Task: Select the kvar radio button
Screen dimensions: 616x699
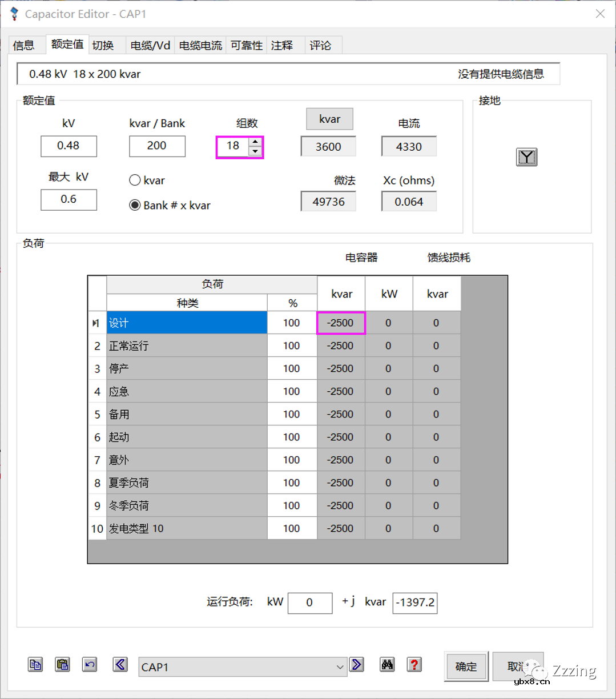Action: 134,180
